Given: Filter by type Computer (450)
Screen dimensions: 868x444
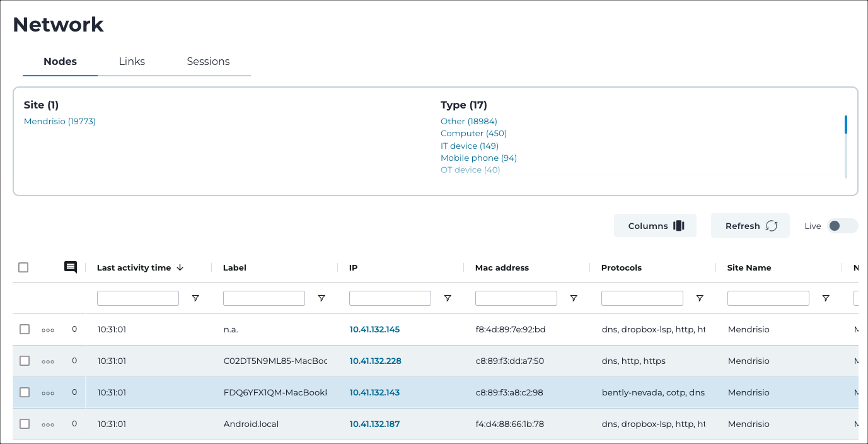Looking at the screenshot, I should pyautogui.click(x=473, y=133).
